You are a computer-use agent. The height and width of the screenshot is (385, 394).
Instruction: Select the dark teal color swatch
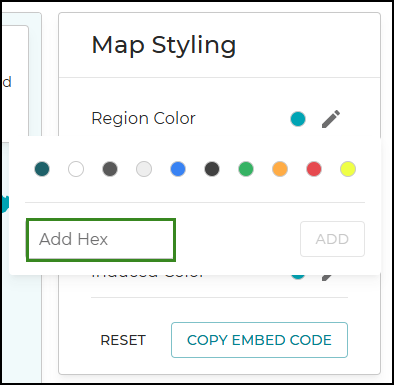coord(42,169)
